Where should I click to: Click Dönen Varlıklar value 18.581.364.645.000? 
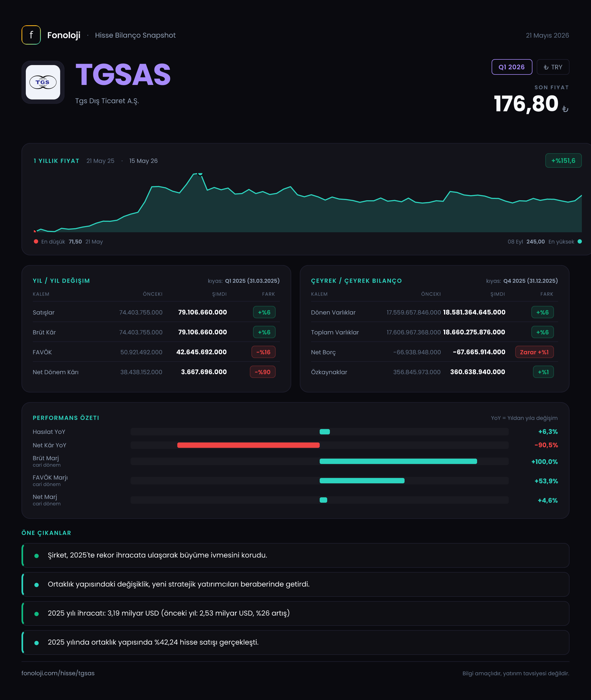pos(474,312)
